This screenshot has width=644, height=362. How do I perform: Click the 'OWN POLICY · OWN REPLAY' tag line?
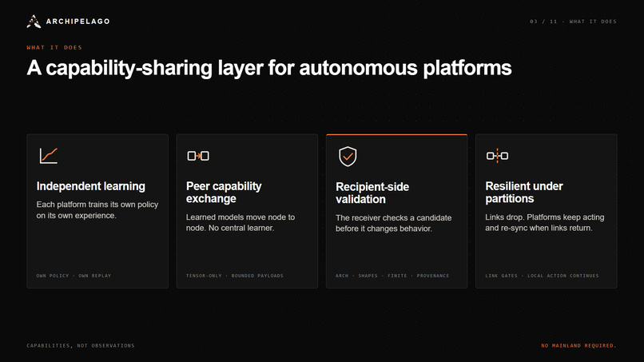click(x=74, y=276)
